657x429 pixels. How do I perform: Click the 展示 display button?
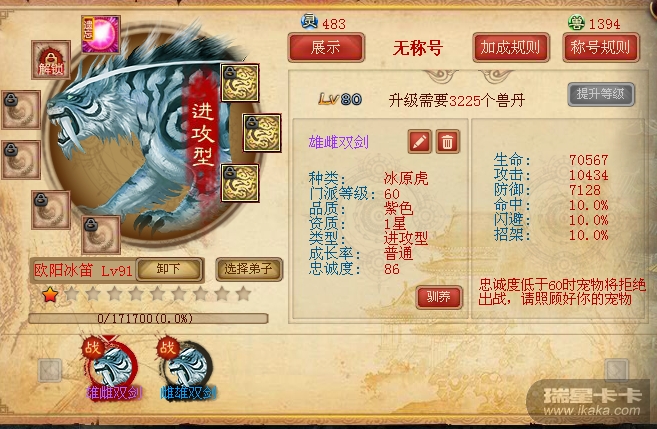[326, 47]
